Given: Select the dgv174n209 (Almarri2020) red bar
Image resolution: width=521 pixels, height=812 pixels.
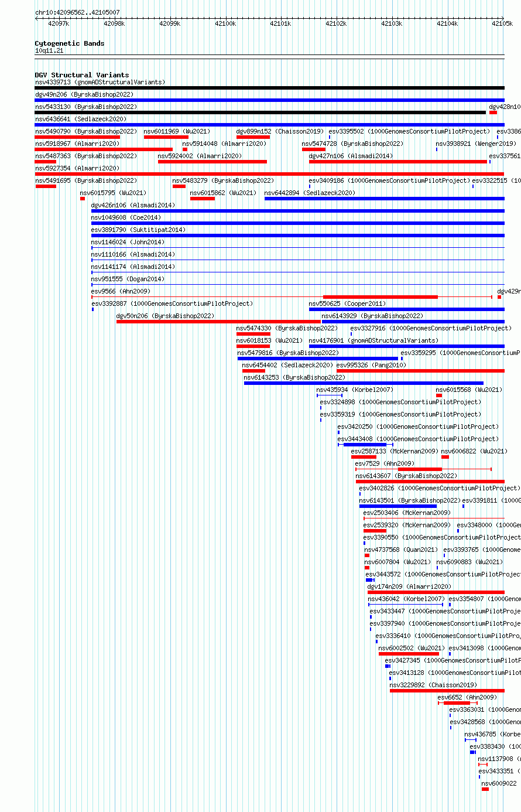Looking at the screenshot, I should pyautogui.click(x=436, y=592).
